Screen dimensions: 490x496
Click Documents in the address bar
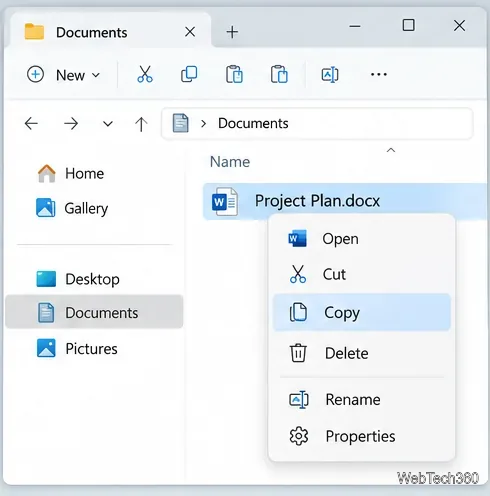pyautogui.click(x=253, y=123)
